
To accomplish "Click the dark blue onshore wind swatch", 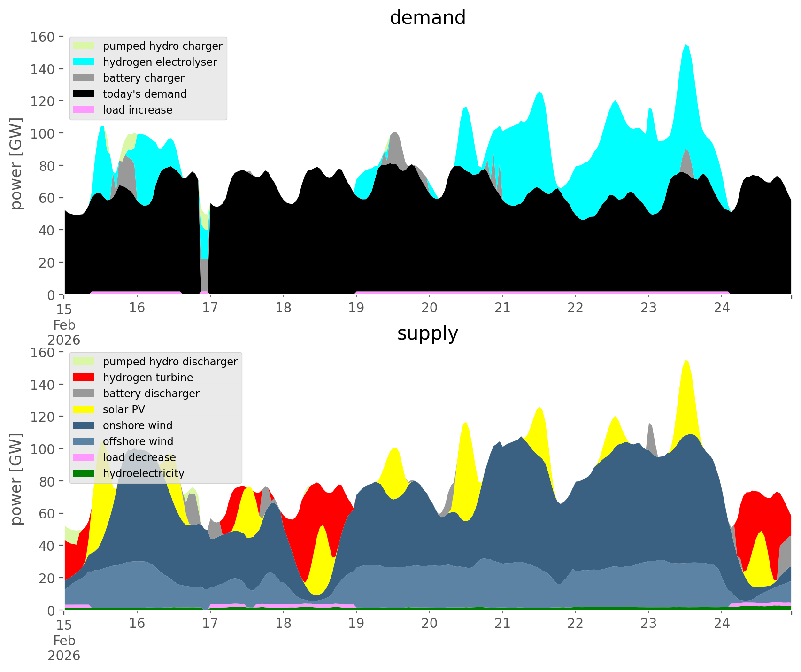I will (x=84, y=425).
